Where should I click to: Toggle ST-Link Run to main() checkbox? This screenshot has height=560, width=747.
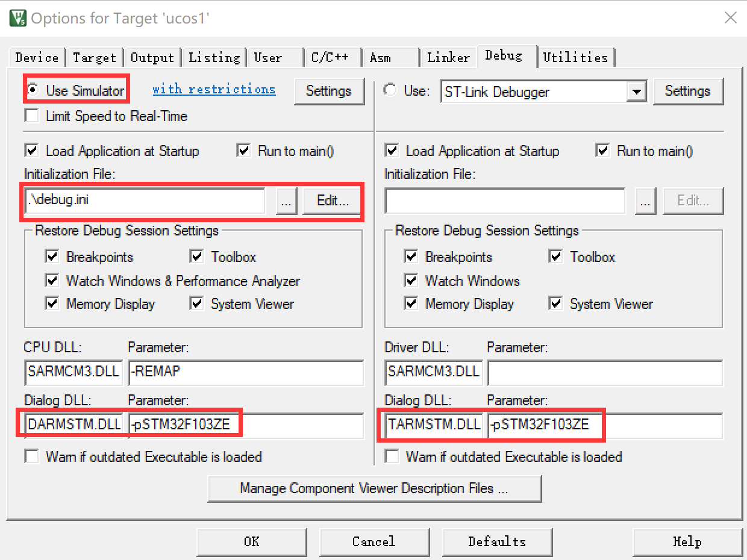pyautogui.click(x=602, y=151)
